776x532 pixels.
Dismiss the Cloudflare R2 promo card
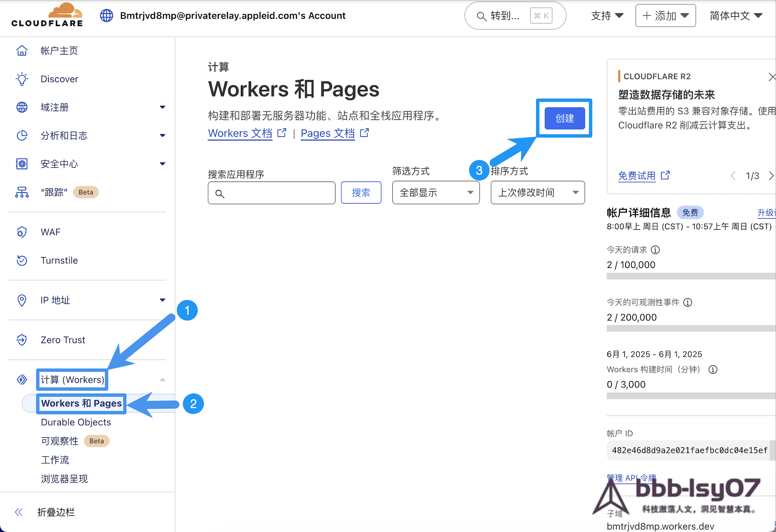coord(772,77)
